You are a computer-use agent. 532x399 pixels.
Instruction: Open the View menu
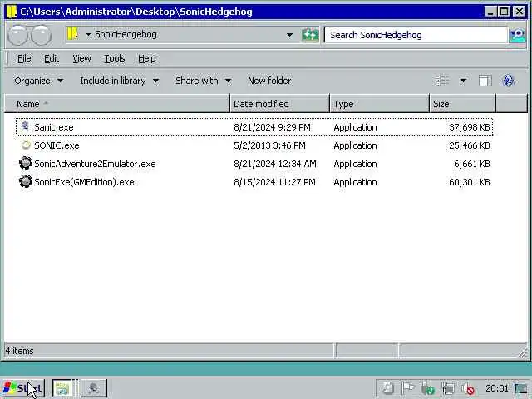point(81,59)
